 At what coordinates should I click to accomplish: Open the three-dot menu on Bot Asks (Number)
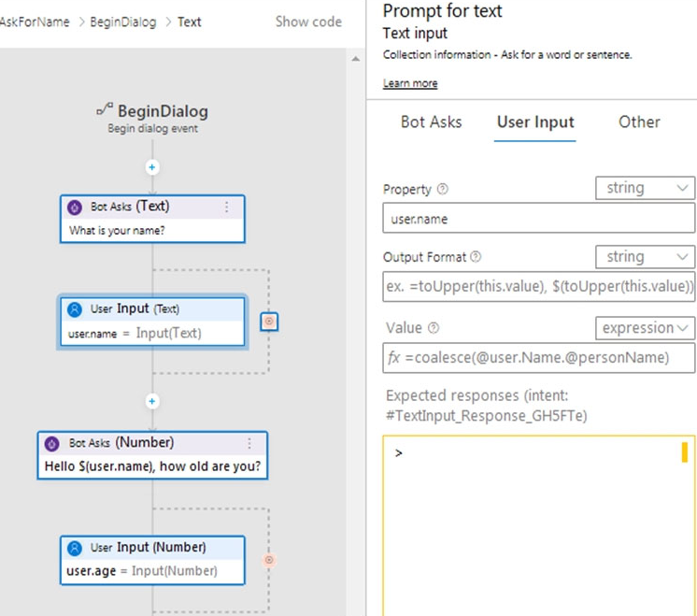tap(249, 444)
